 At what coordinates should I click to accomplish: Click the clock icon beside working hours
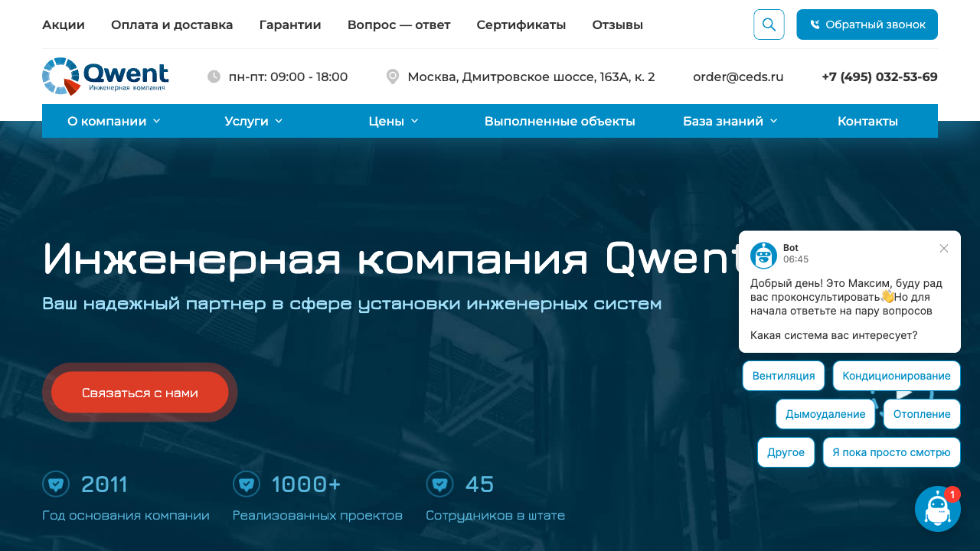point(214,77)
